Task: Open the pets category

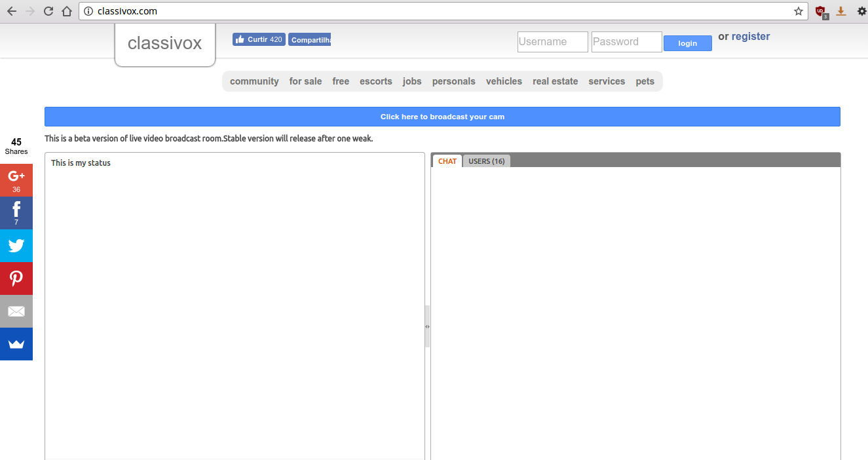Action: coord(645,81)
